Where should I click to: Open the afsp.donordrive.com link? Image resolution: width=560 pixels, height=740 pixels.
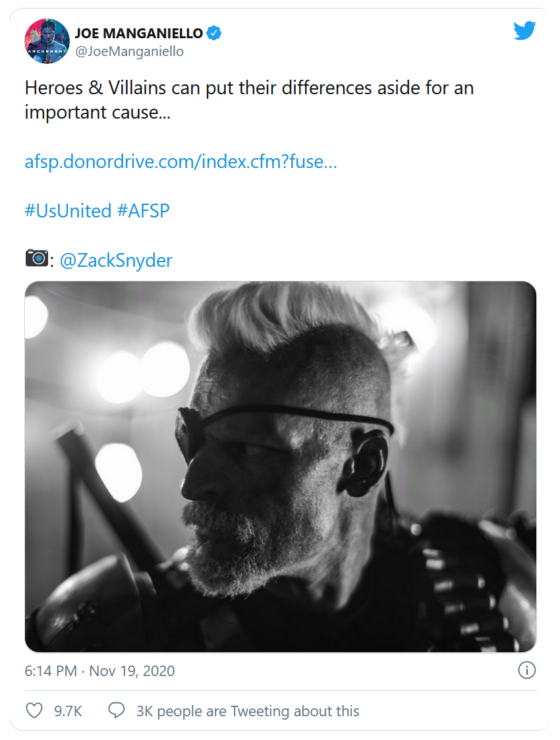[x=181, y=162]
